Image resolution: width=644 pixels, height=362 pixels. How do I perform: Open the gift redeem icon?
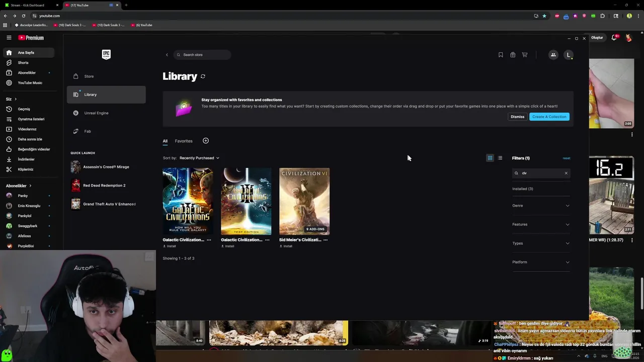point(513,55)
